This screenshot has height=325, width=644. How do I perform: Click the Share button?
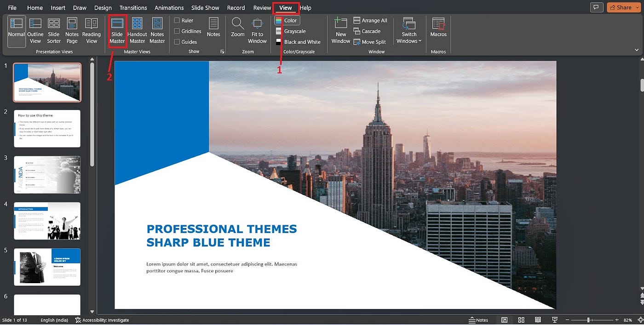click(x=621, y=7)
